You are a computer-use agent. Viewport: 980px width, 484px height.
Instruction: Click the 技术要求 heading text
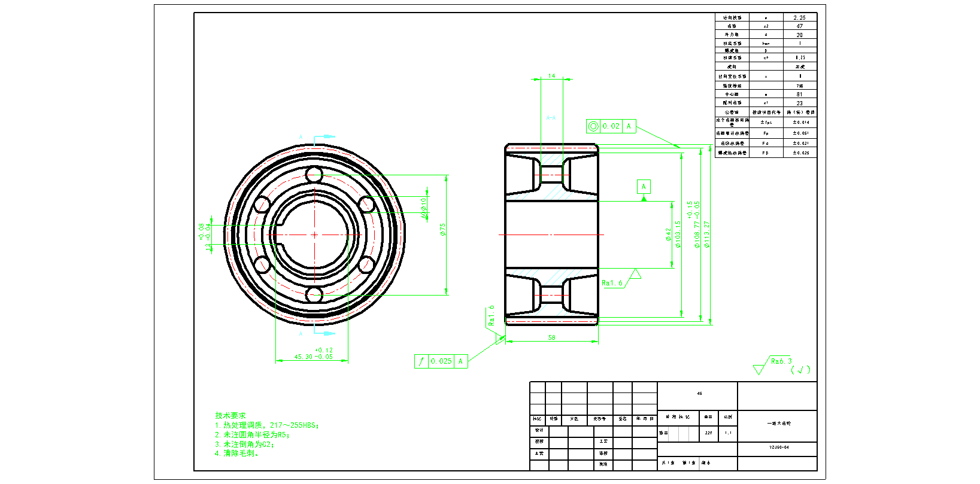pyautogui.click(x=230, y=415)
